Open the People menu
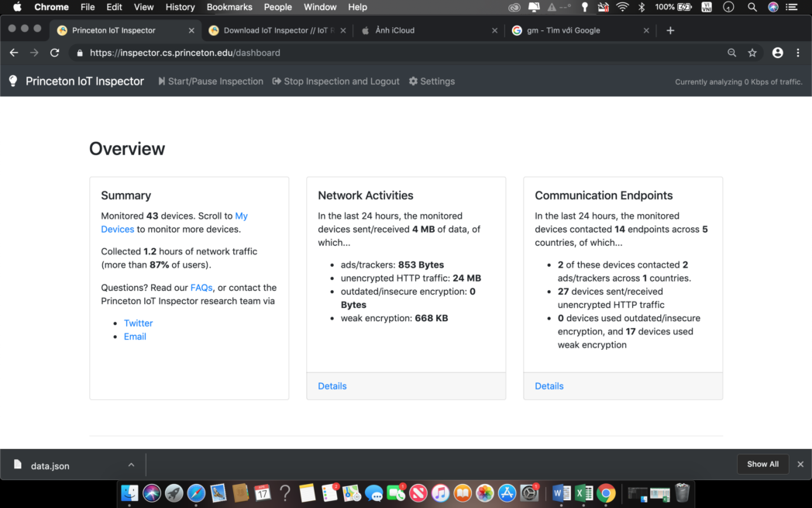Screen dimensions: 812x508 [x=277, y=7]
